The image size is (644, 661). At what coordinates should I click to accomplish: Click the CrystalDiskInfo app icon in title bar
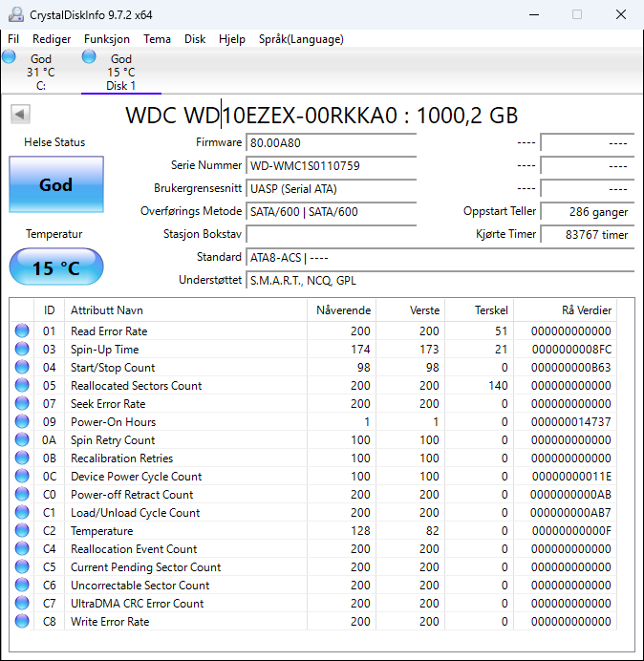(16, 14)
